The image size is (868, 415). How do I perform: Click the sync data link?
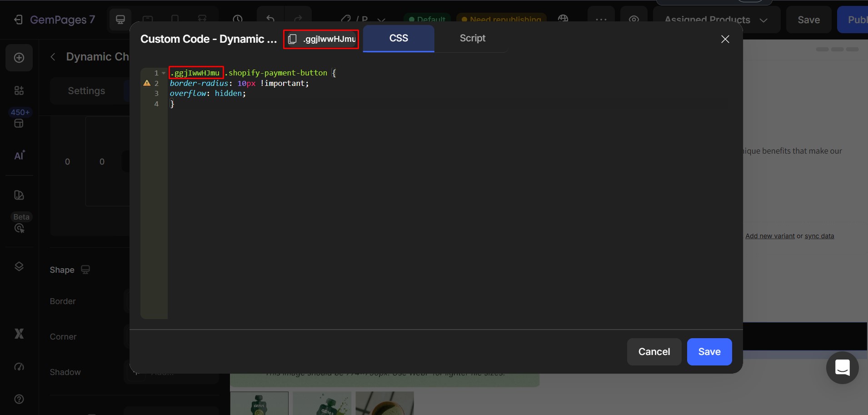point(819,236)
